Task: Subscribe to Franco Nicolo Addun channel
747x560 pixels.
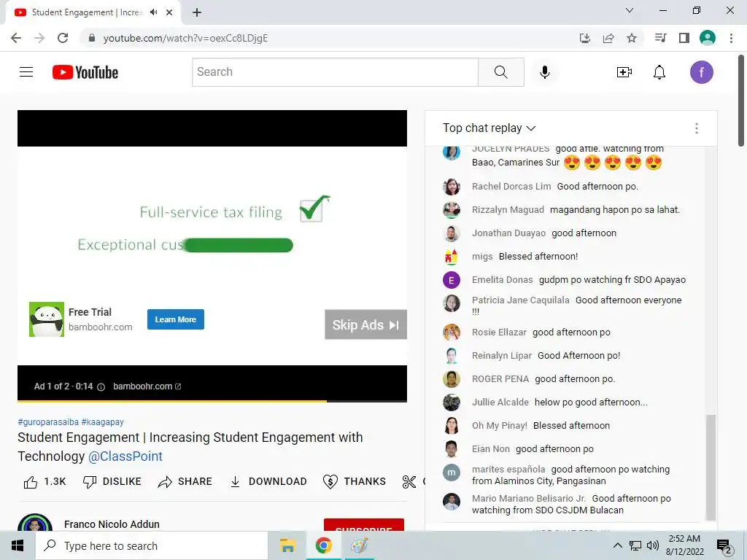Action: coord(364,525)
